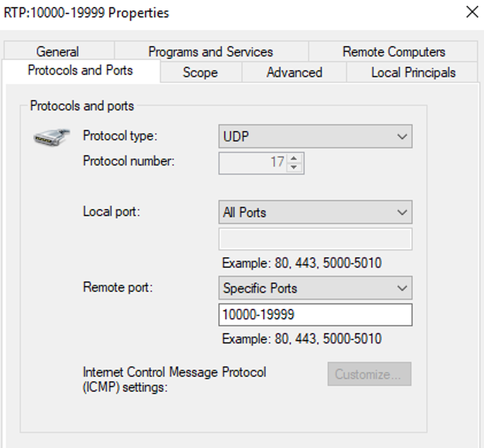
Task: Open the Protocol type UDP dropdown
Action: [315, 136]
